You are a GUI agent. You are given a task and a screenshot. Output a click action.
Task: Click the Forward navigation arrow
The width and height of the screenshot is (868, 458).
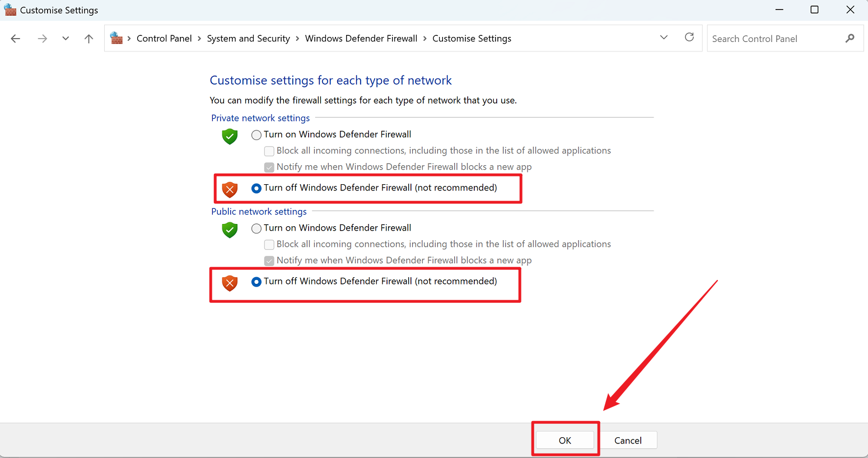(x=42, y=39)
